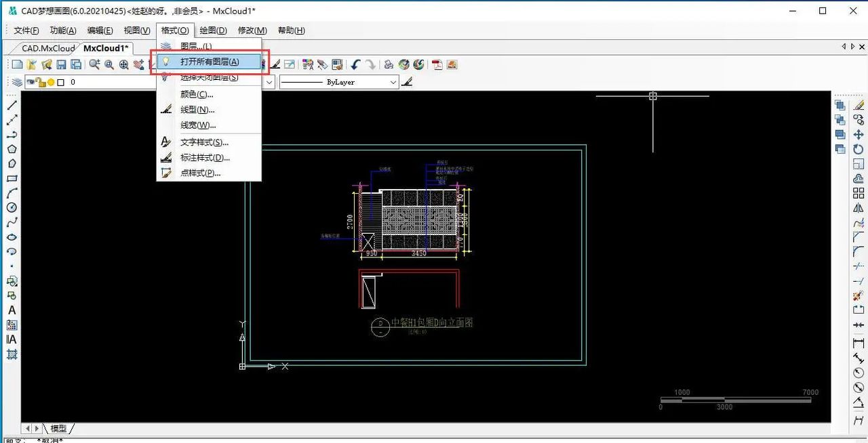The image size is (868, 443).
Task: Click the white layer color swatch
Action: (x=60, y=82)
